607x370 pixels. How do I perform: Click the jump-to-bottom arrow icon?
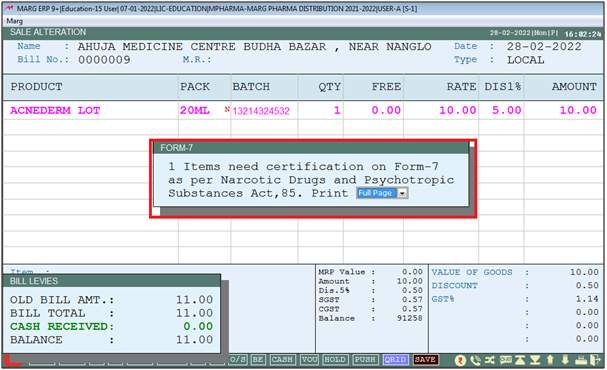pyautogui.click(x=535, y=360)
